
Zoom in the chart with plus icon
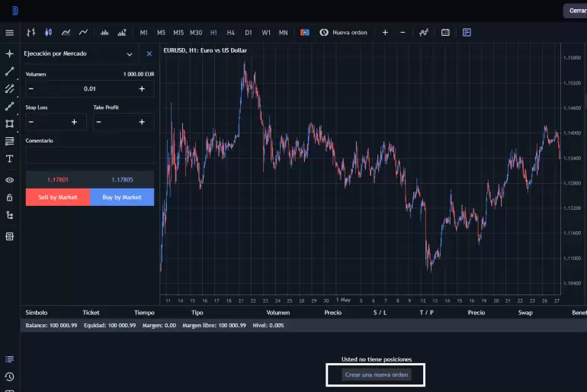point(385,33)
